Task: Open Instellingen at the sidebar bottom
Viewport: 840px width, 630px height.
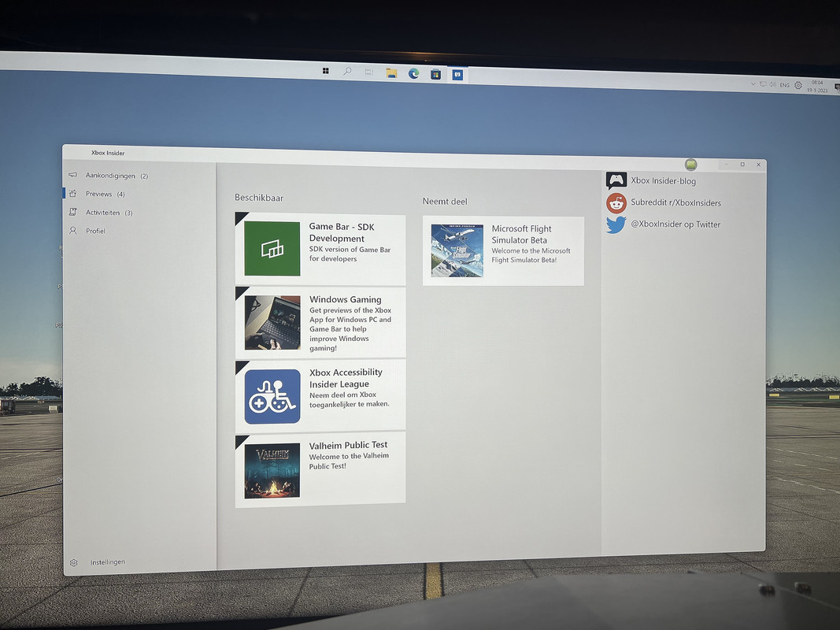Action: click(107, 562)
